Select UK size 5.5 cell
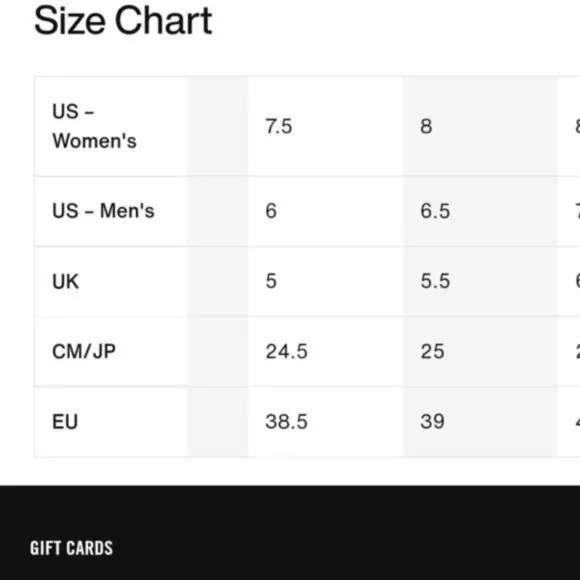 480,281
